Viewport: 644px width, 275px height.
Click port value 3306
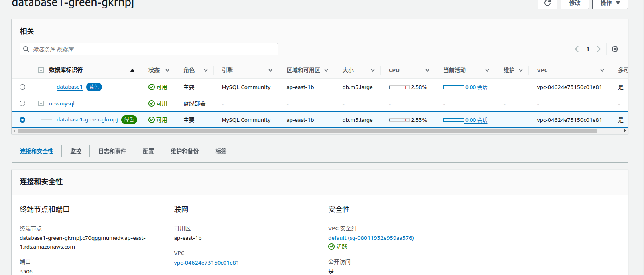click(x=26, y=271)
